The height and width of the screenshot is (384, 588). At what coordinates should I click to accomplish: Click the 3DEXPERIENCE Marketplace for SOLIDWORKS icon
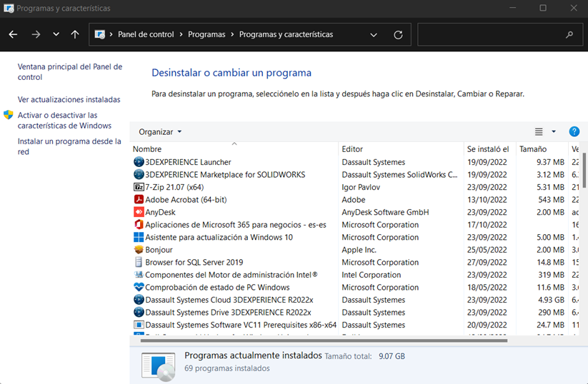pyautogui.click(x=139, y=175)
